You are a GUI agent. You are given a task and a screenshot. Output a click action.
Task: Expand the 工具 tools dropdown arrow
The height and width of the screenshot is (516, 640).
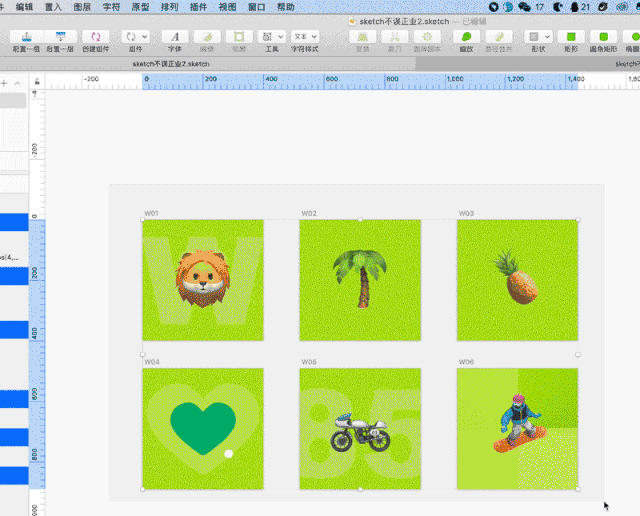pos(281,37)
